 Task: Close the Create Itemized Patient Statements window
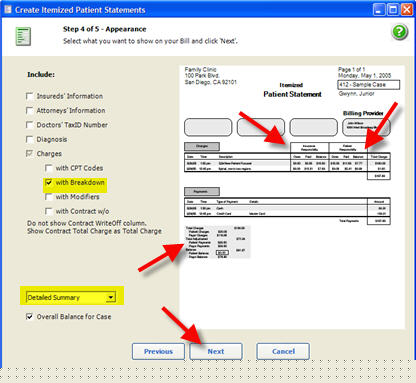click(x=407, y=9)
